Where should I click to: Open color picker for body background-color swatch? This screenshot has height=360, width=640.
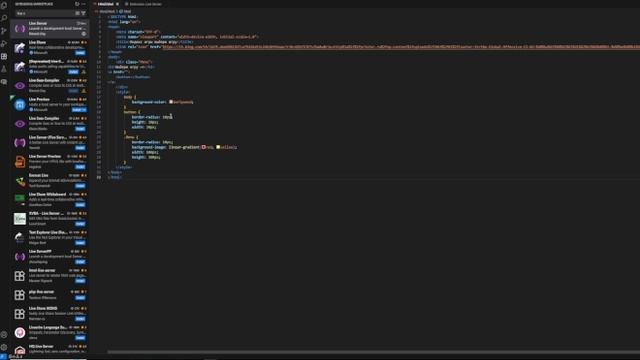pos(171,102)
